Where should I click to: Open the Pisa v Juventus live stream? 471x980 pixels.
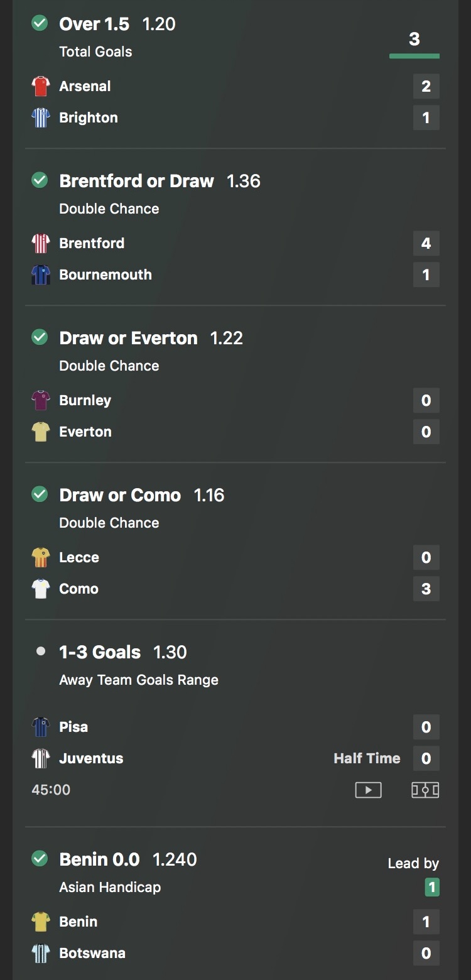pos(368,790)
